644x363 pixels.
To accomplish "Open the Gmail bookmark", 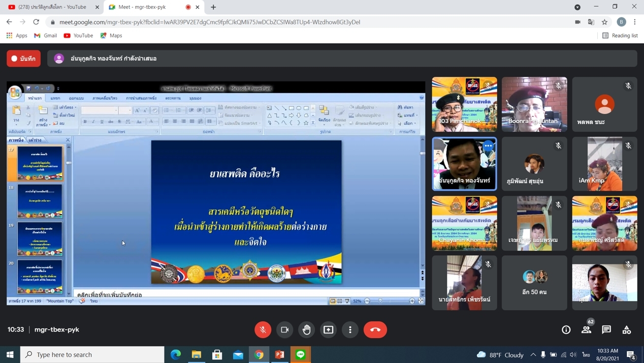I will point(45,36).
